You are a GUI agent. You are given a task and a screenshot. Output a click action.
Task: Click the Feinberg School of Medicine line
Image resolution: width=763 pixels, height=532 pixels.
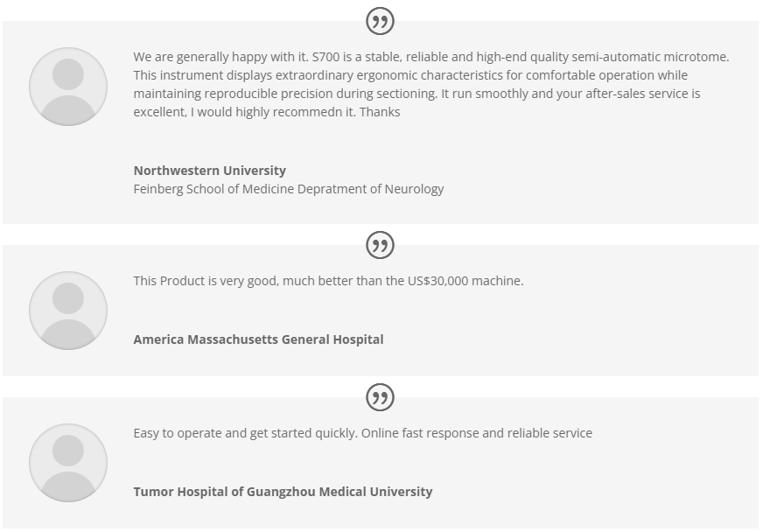[288, 189]
